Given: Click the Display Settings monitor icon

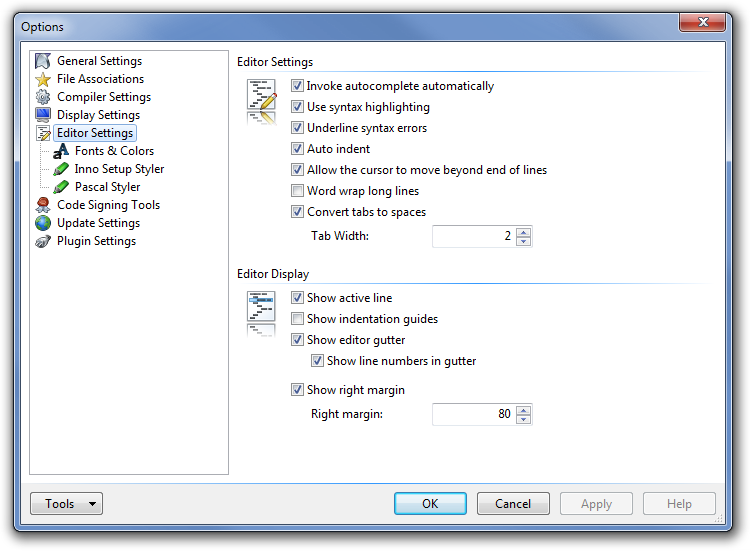Looking at the screenshot, I should coord(43,115).
